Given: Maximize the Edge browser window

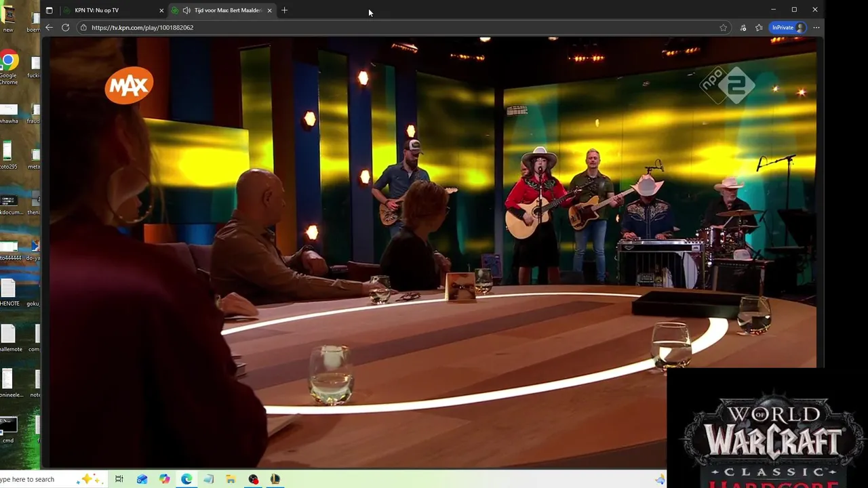Looking at the screenshot, I should pyautogui.click(x=794, y=9).
